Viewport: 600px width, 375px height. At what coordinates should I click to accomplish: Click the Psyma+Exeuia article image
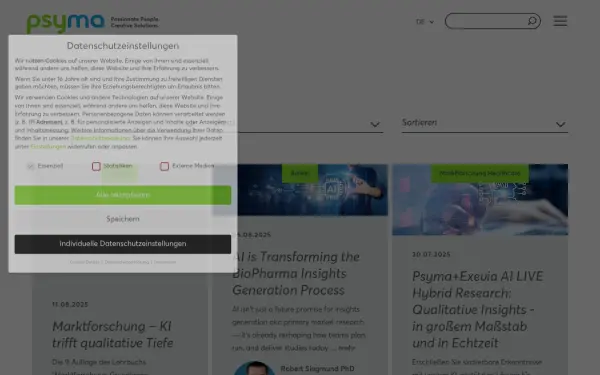tap(480, 200)
